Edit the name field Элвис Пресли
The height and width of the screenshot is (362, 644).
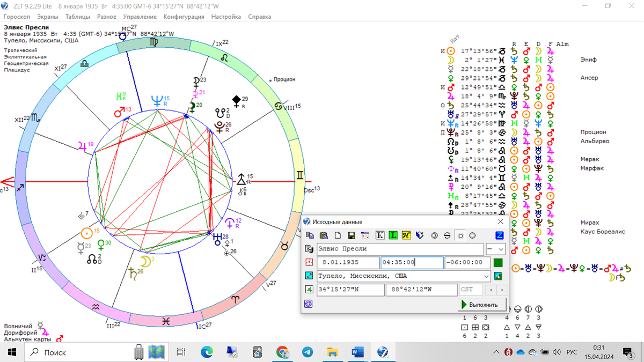pos(400,249)
